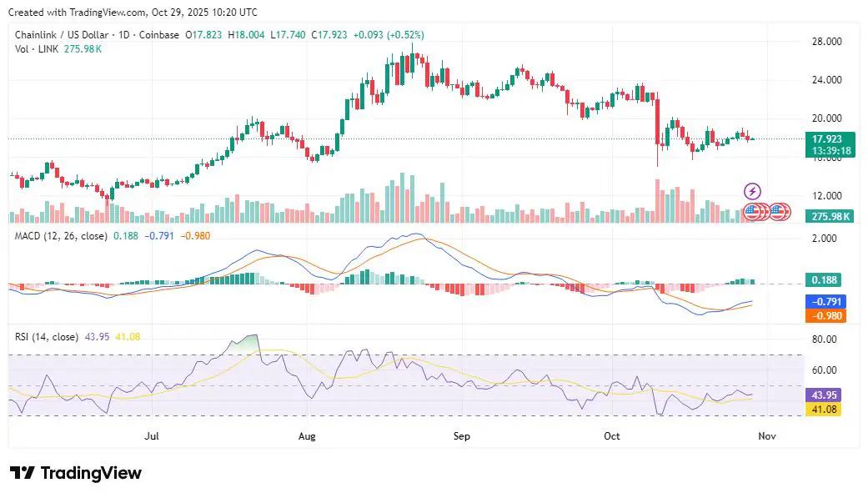Screen dimensions: 868x498
Task: Open the RSI (14, close) legend
Action: click(47, 337)
